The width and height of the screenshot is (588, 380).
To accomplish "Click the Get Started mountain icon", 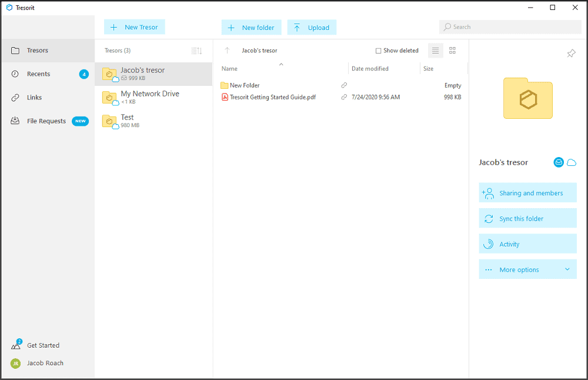I will click(x=16, y=344).
